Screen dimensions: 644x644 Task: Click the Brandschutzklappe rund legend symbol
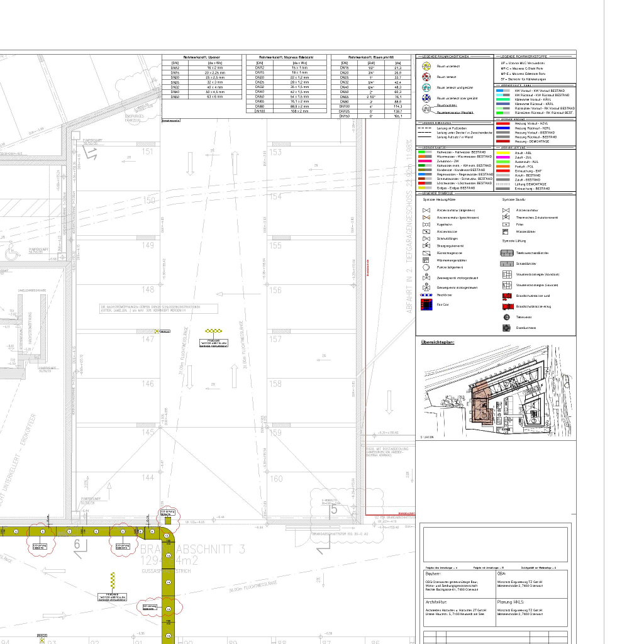pyautogui.click(x=506, y=296)
